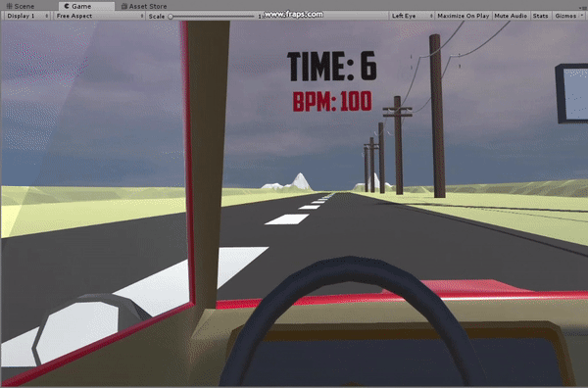Open the Left Eye dropdown
The height and width of the screenshot is (388, 588).
click(x=412, y=16)
